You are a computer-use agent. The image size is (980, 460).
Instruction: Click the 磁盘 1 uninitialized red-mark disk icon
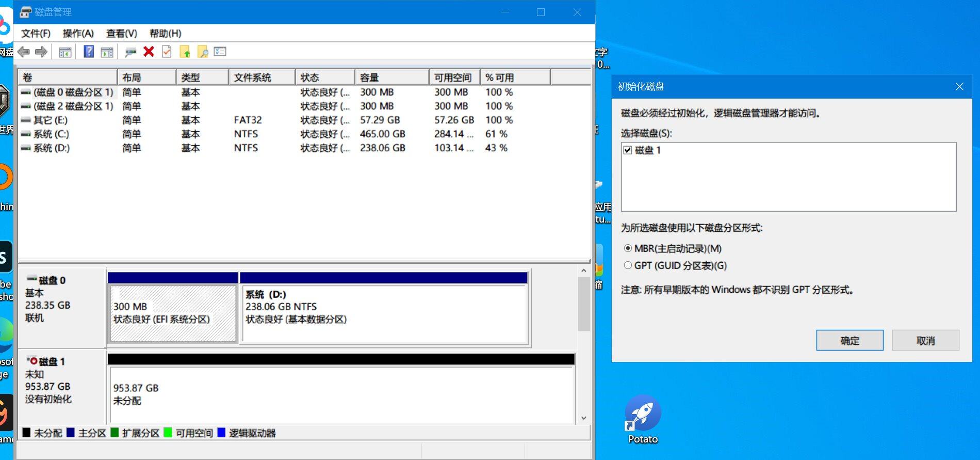pos(32,361)
